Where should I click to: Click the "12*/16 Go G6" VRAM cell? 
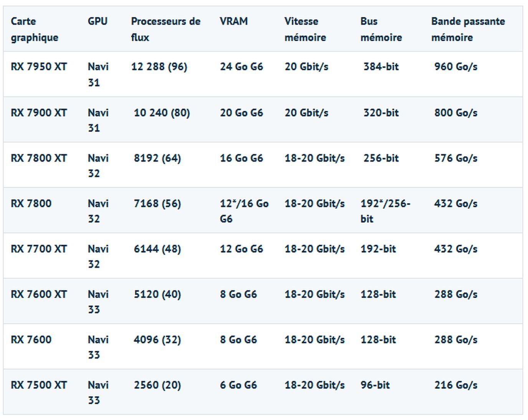[x=244, y=211]
